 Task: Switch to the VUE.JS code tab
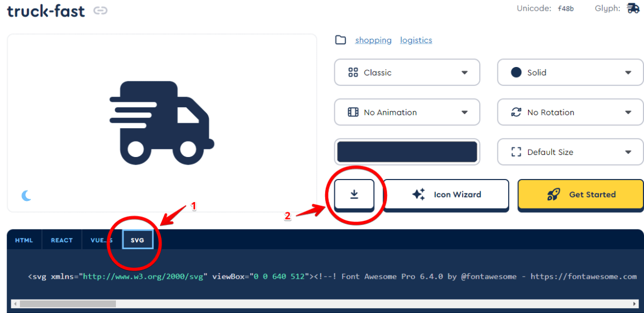pyautogui.click(x=101, y=240)
